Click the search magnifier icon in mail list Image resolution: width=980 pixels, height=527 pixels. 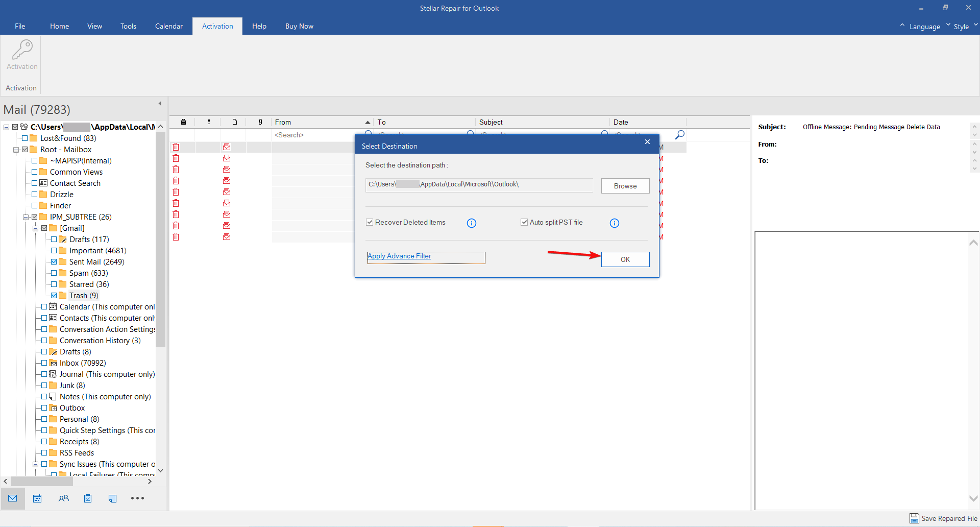pyautogui.click(x=679, y=135)
